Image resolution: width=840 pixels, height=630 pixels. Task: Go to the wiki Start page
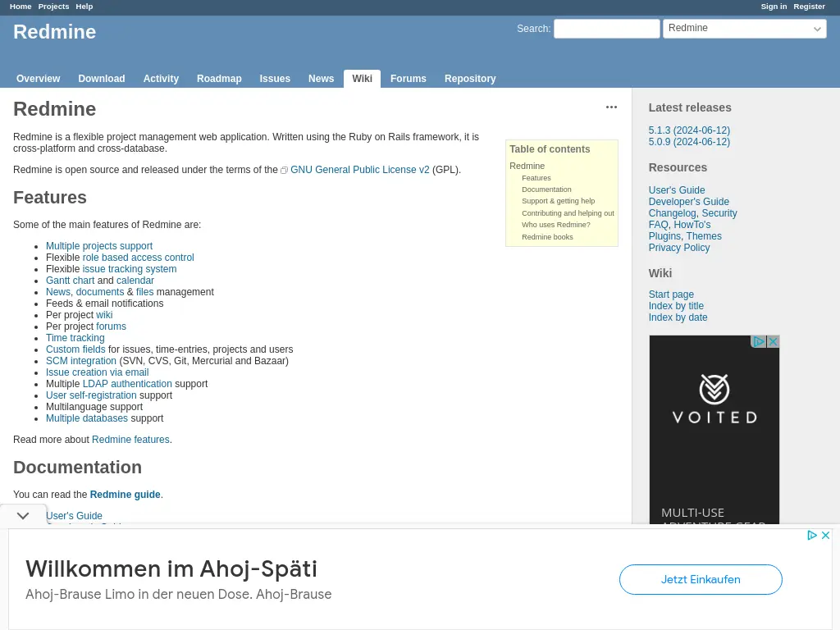pyautogui.click(x=671, y=294)
